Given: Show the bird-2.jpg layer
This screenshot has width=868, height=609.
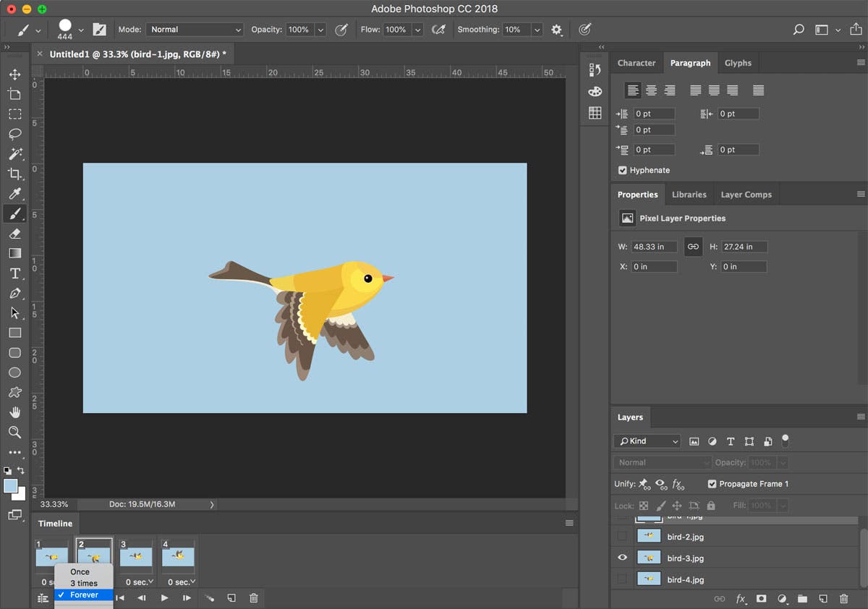Looking at the screenshot, I should click(x=622, y=537).
